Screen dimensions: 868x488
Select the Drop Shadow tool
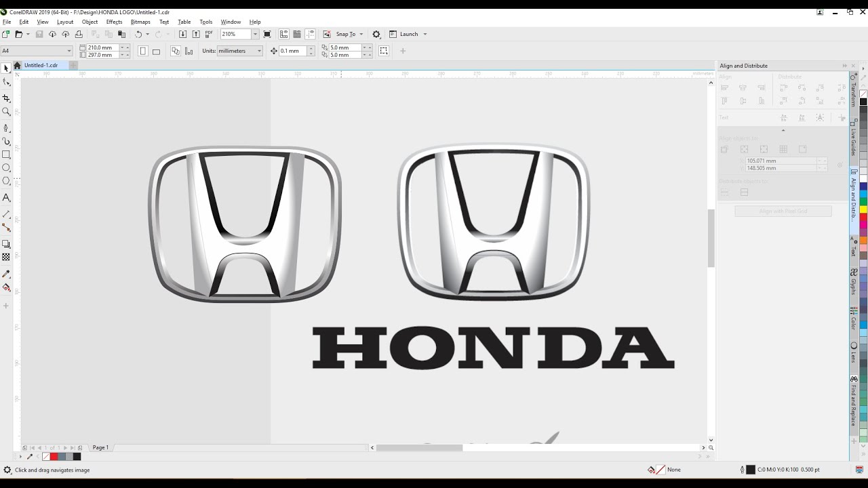6,243
